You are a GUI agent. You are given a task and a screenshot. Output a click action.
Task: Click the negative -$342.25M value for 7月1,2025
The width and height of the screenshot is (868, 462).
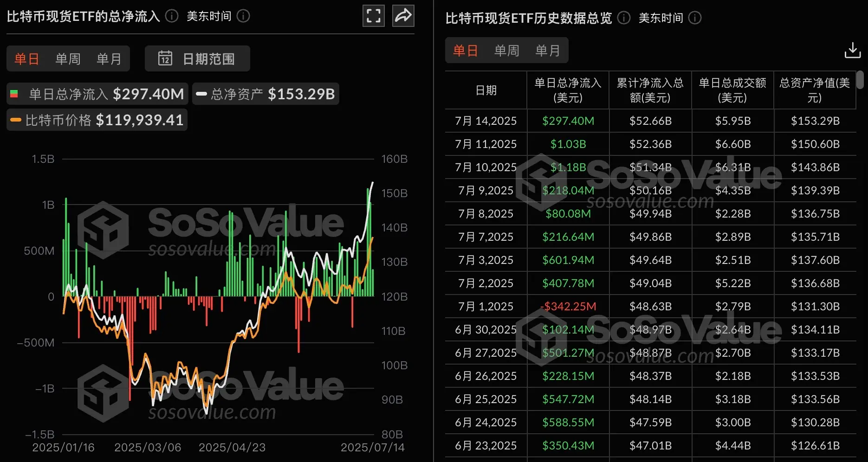click(x=567, y=306)
